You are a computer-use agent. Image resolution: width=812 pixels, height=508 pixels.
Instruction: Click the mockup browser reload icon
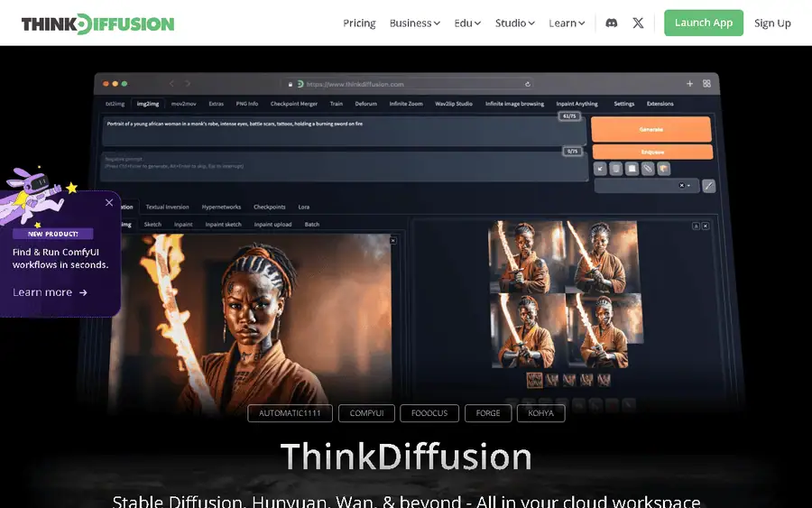pos(527,84)
